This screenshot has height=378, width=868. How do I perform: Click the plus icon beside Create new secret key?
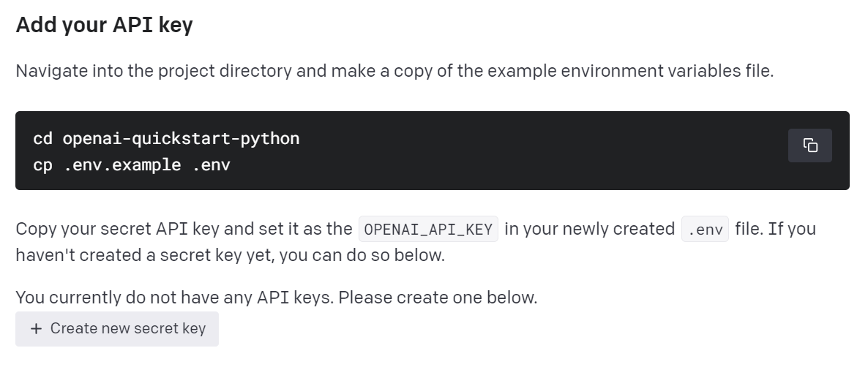tap(36, 329)
